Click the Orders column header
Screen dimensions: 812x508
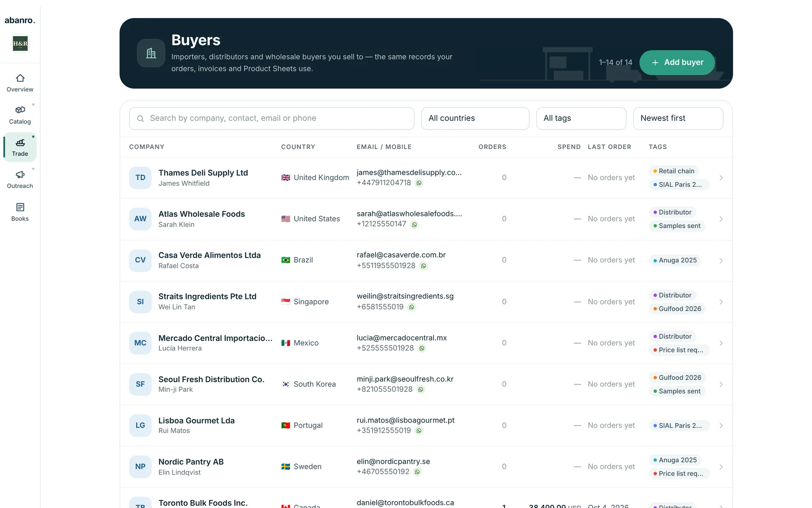point(492,147)
